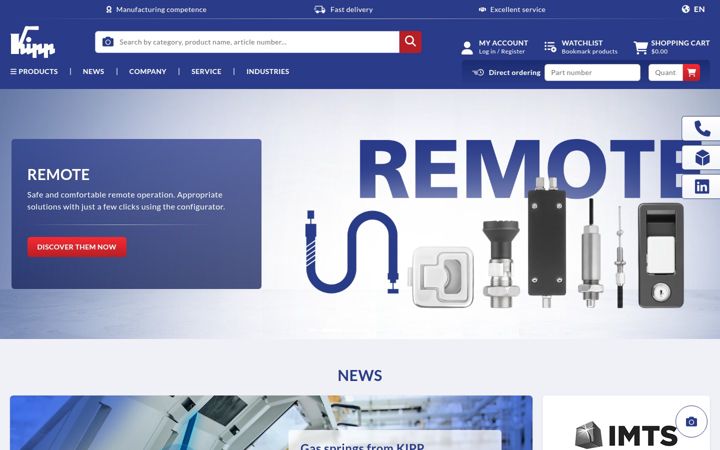Open the Service menu item

pyautogui.click(x=206, y=72)
